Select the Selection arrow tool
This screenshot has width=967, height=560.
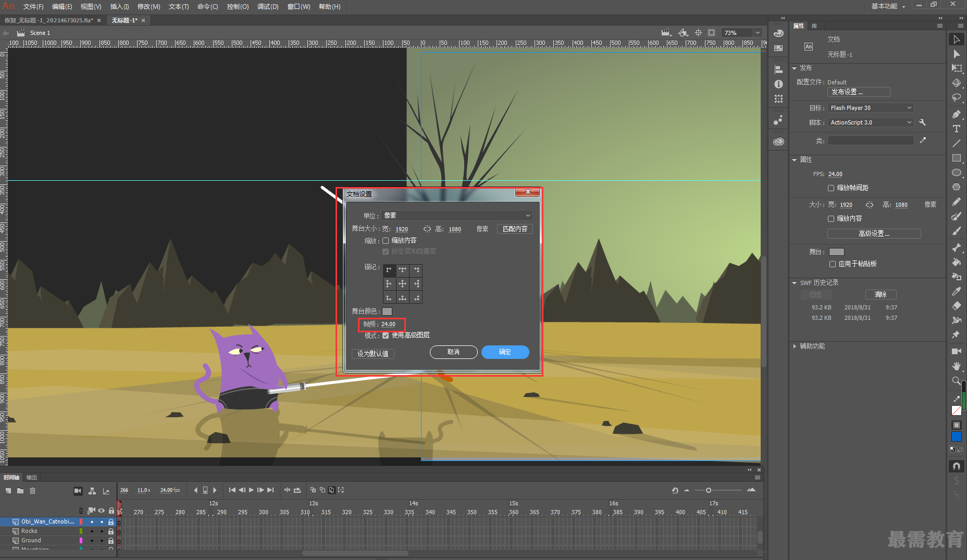[x=957, y=40]
